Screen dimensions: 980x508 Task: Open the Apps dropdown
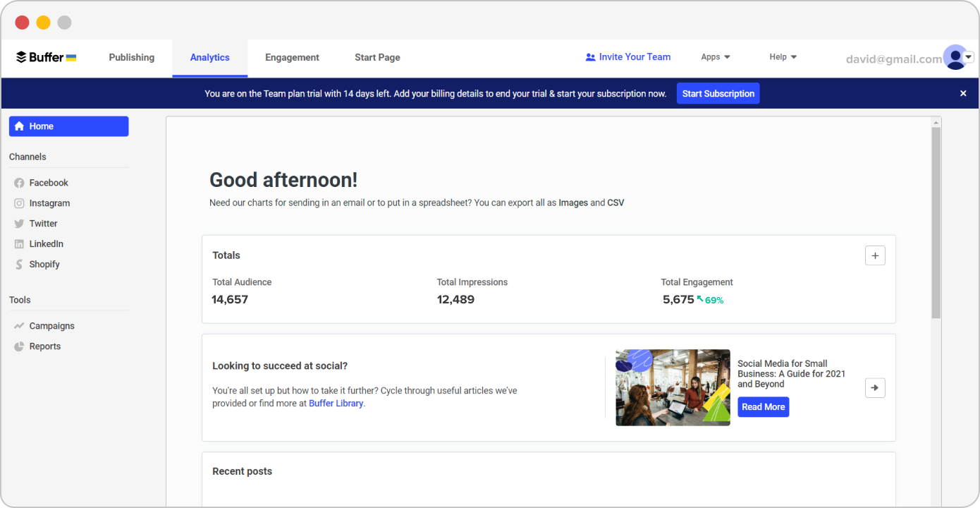pyautogui.click(x=716, y=57)
